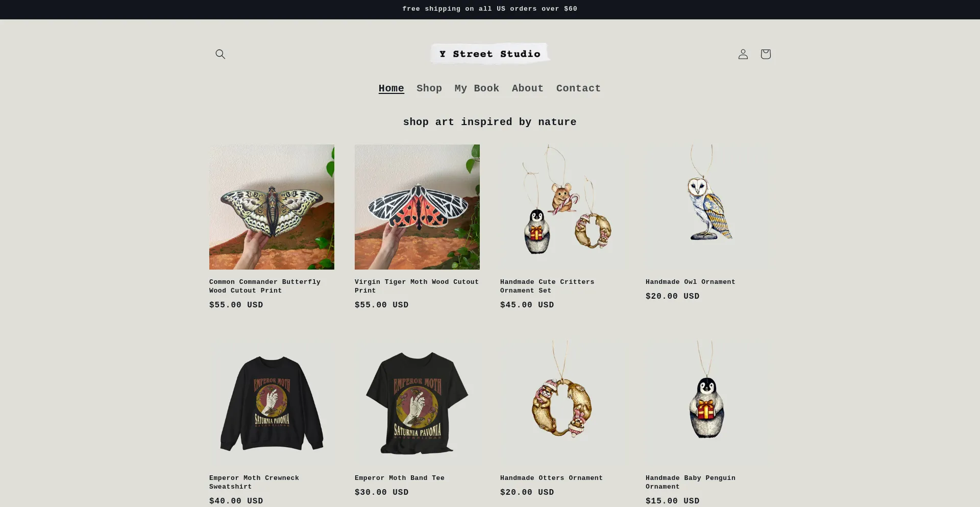The width and height of the screenshot is (980, 507).
Task: Open the account login icon
Action: 743,54
